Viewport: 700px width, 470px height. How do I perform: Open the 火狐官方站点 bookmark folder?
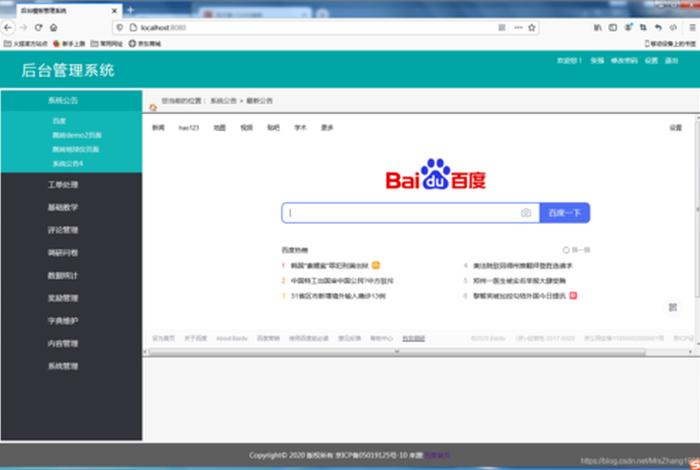[x=26, y=44]
